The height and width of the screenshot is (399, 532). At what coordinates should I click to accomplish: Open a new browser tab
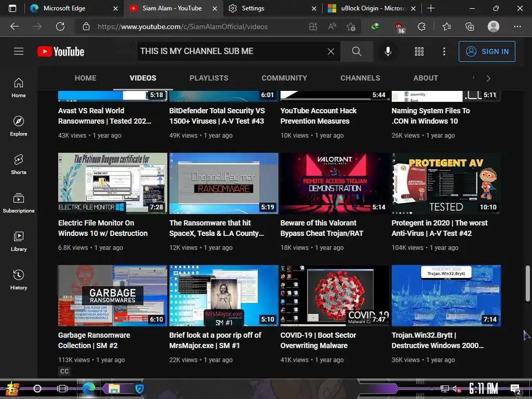[431, 8]
